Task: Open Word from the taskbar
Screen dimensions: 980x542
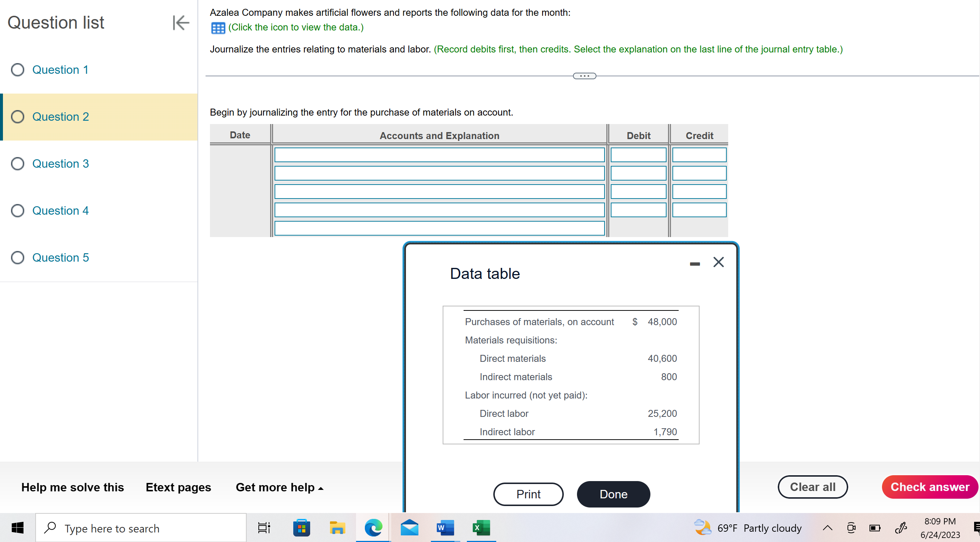Action: click(x=445, y=528)
